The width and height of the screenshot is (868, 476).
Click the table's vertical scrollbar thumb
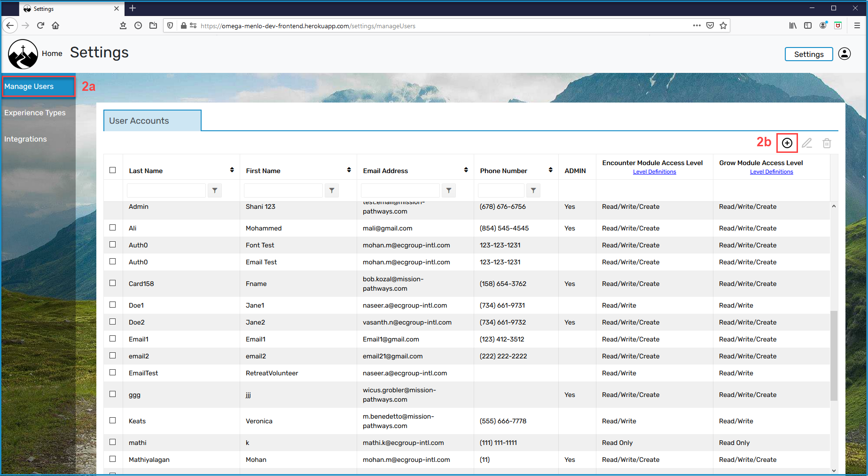834,356
